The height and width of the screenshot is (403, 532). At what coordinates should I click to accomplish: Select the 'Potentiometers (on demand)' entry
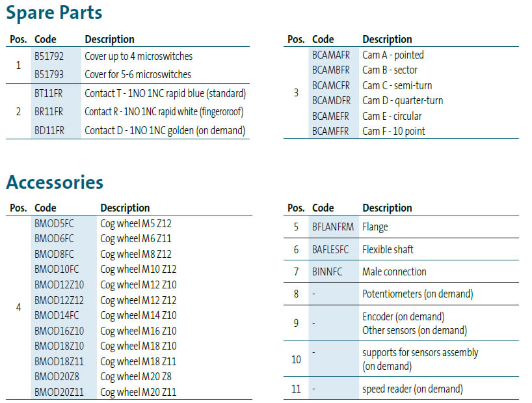click(x=417, y=294)
